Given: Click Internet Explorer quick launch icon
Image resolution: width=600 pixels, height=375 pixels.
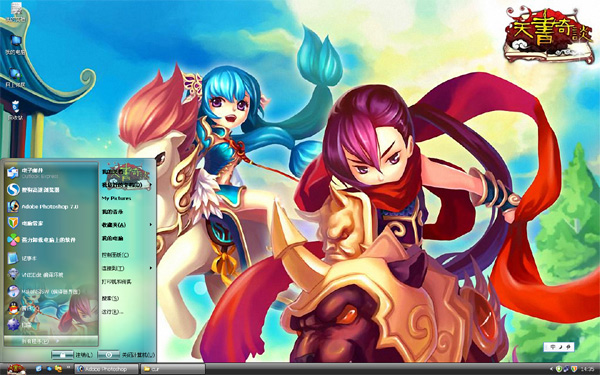Looking at the screenshot, I should (x=39, y=368).
